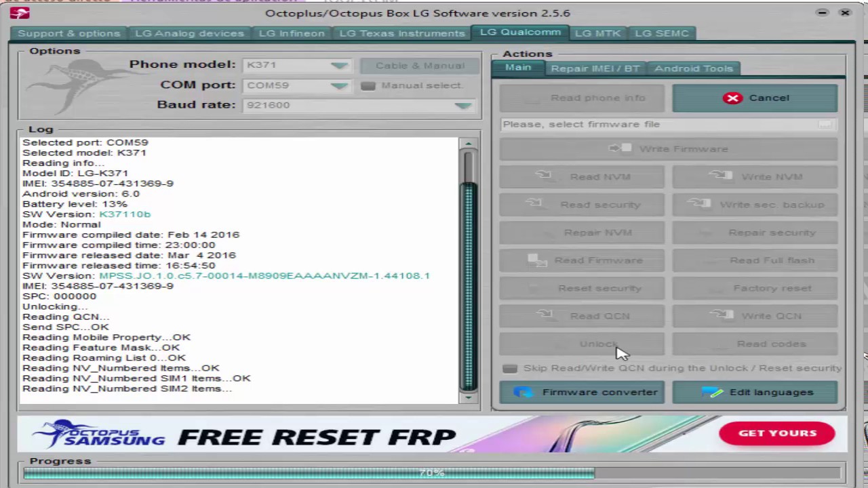
Task: Click the Read security icon
Action: (x=534, y=204)
